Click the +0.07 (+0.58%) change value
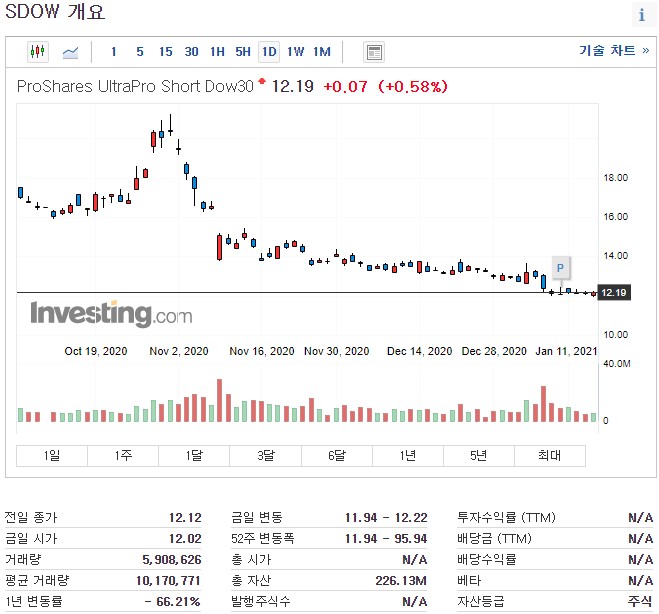 [x=385, y=87]
